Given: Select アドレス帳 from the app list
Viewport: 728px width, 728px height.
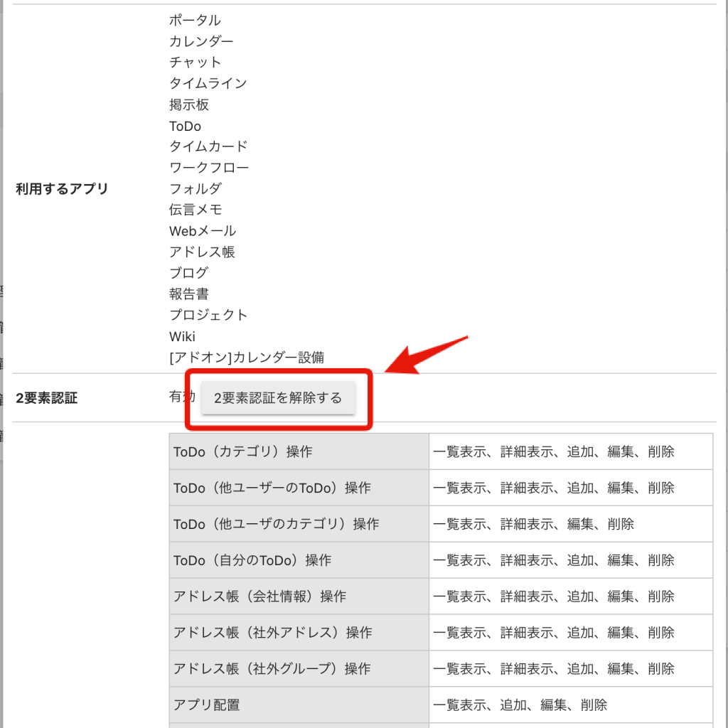Looking at the screenshot, I should click(x=201, y=252).
